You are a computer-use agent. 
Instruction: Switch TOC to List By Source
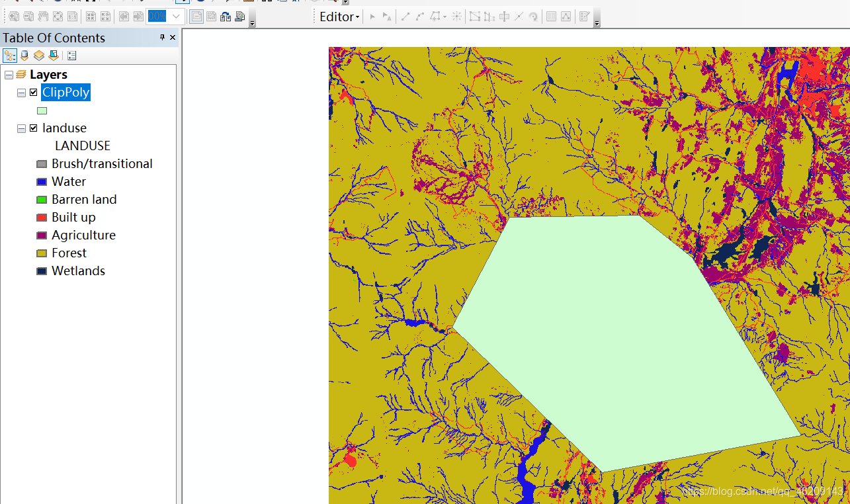25,56
